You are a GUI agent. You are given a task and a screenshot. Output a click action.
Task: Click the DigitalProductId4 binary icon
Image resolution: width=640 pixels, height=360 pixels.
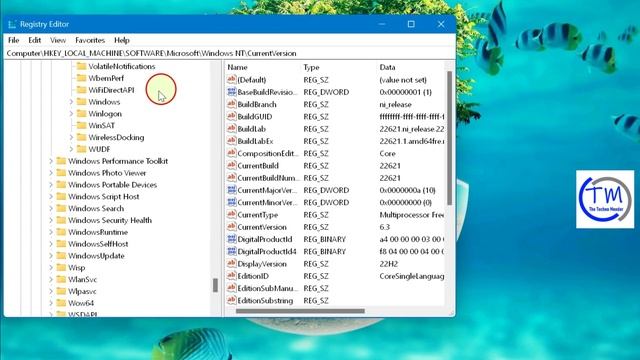coord(231,251)
